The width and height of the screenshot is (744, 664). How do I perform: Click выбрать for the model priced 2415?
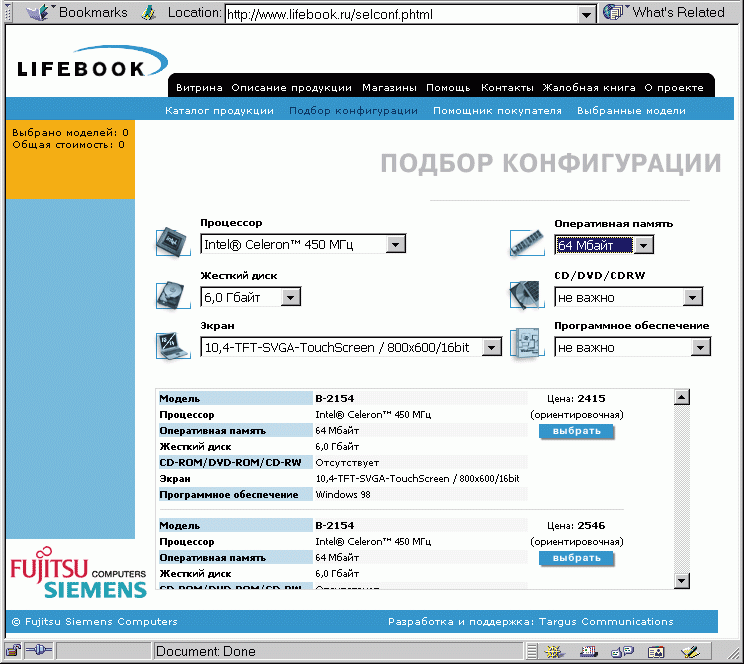point(577,431)
